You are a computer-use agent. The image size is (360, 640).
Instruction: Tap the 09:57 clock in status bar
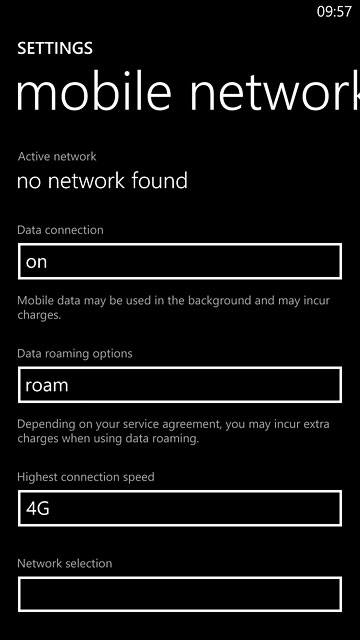pos(334,11)
